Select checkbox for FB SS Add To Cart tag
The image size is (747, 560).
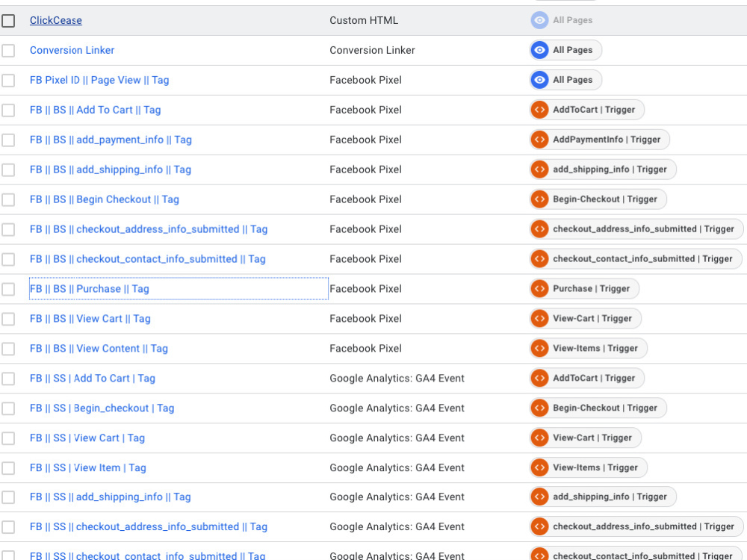[x=8, y=379]
